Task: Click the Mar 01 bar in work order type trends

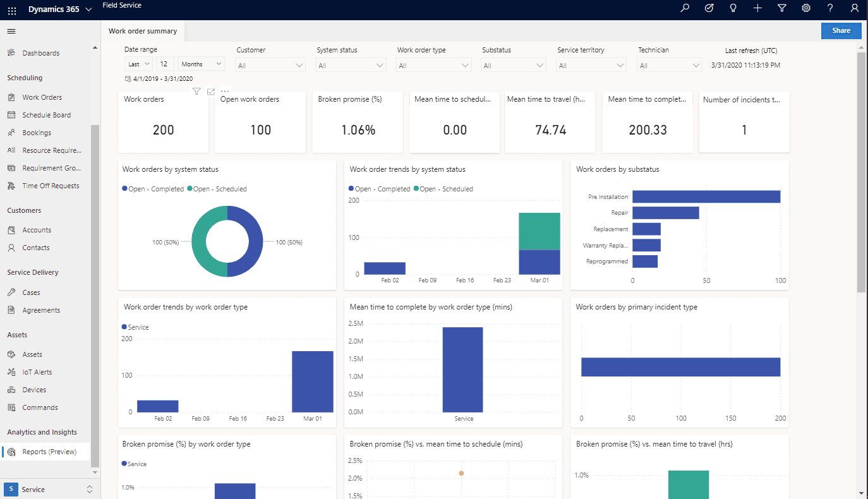Action: coord(312,382)
